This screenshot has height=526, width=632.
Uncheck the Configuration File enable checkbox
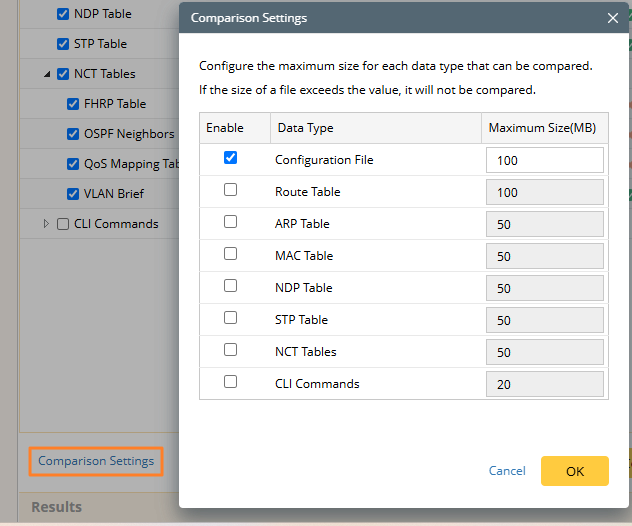click(231, 158)
